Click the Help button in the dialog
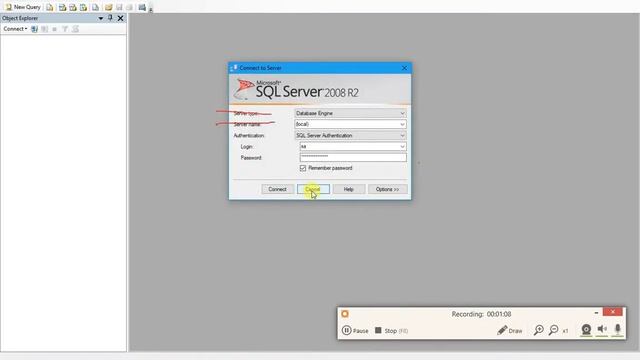Viewport: 640px width, 360px height. pos(349,189)
